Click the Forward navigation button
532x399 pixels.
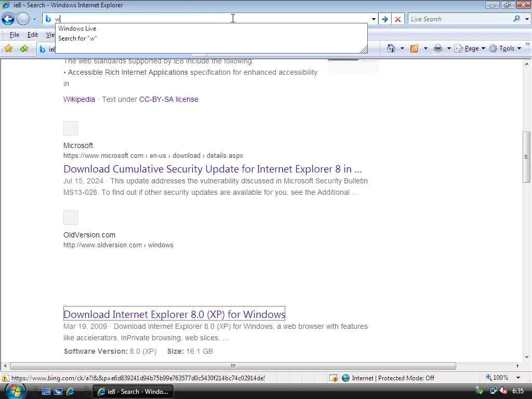(x=23, y=19)
